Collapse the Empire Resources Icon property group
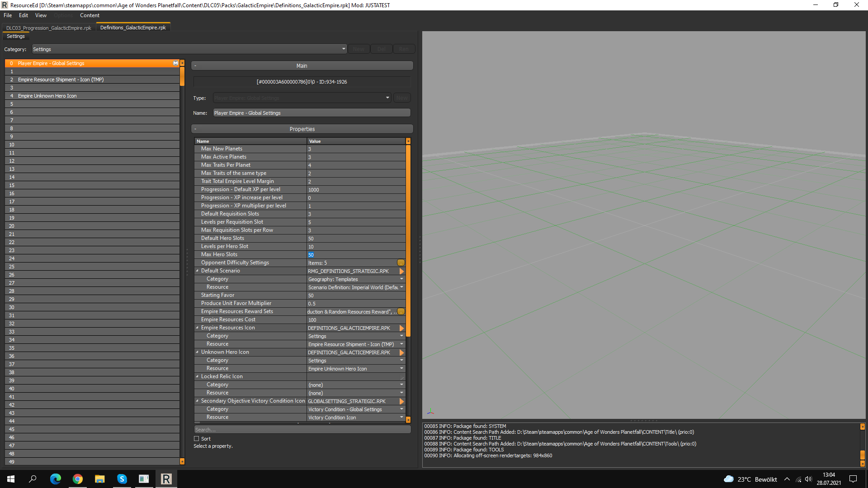 coord(197,328)
